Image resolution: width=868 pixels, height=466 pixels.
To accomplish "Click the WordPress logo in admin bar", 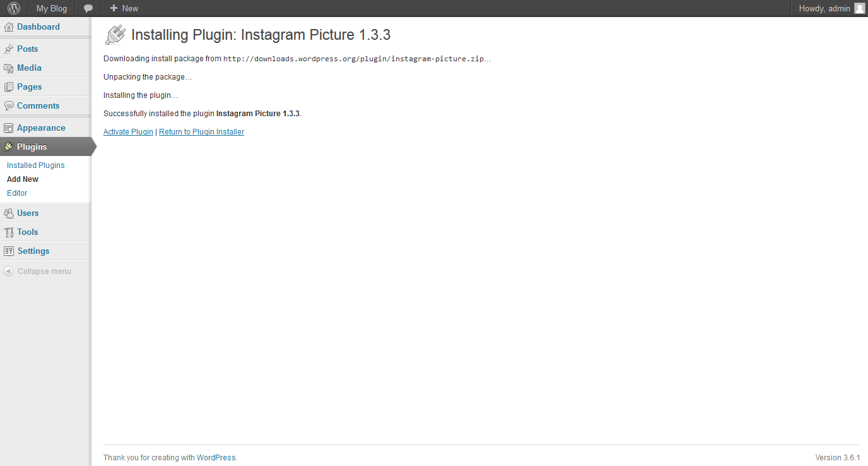I will tap(14, 8).
